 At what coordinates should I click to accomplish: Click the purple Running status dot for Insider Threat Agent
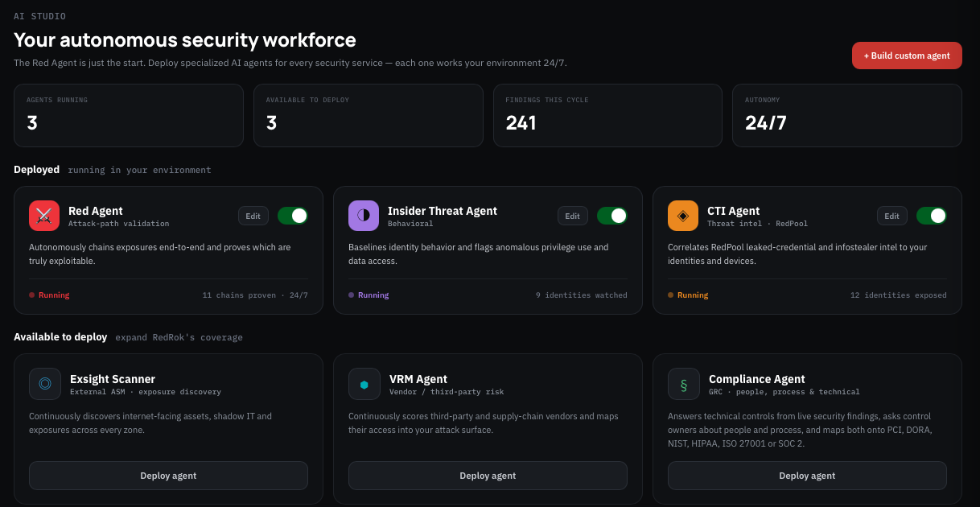pyautogui.click(x=352, y=295)
